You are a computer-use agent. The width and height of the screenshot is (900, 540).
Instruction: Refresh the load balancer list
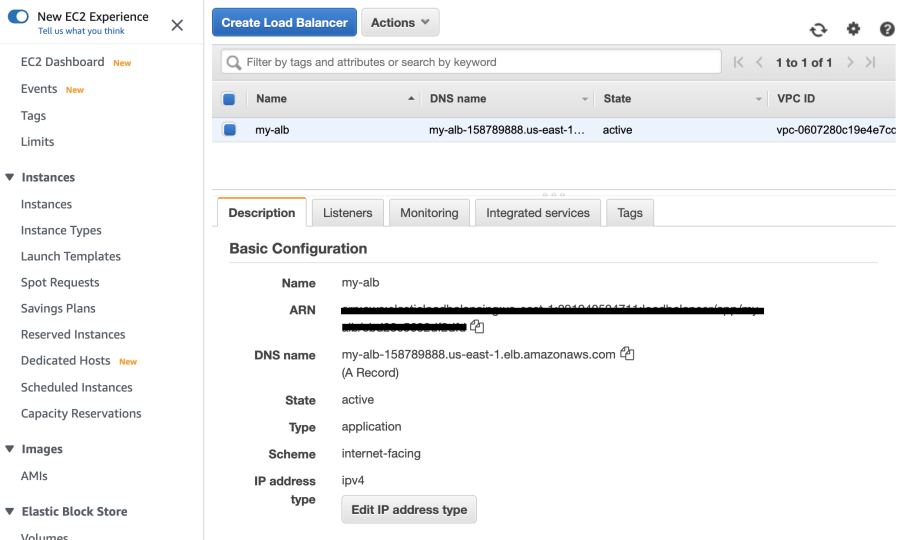coord(818,29)
